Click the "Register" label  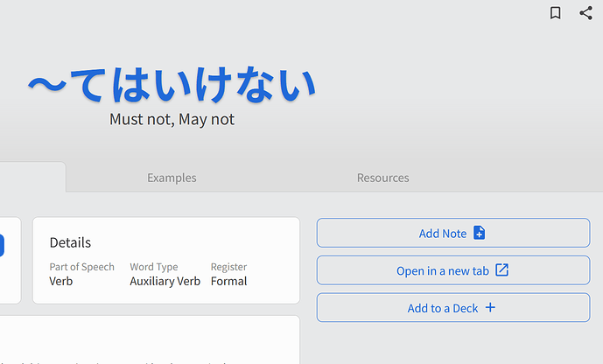point(228,267)
